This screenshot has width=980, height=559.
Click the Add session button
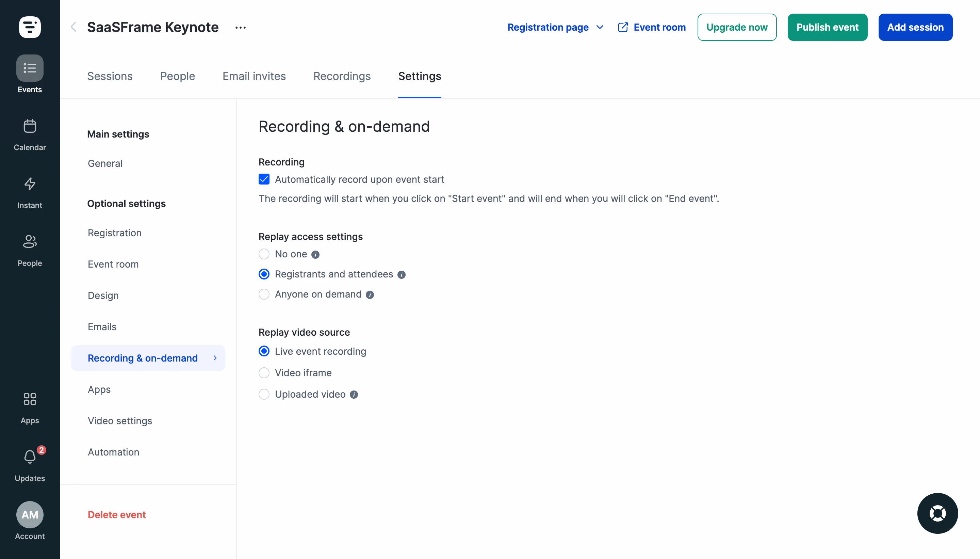pyautogui.click(x=915, y=27)
